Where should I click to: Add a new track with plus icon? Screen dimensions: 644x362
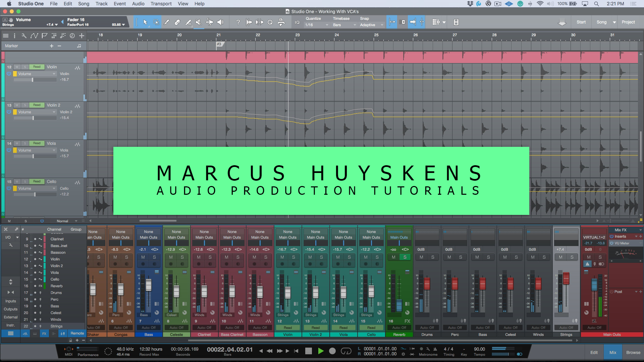[x=82, y=36]
